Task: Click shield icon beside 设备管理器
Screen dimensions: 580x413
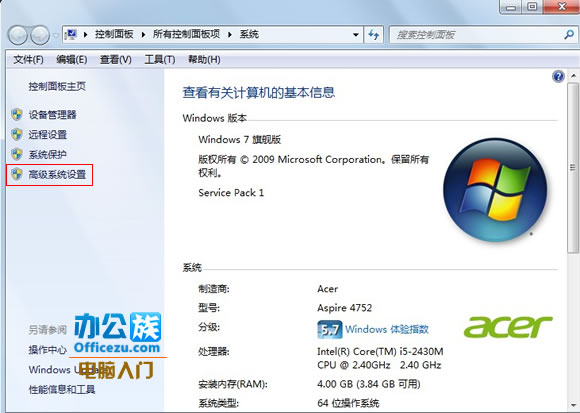Action: coord(17,115)
